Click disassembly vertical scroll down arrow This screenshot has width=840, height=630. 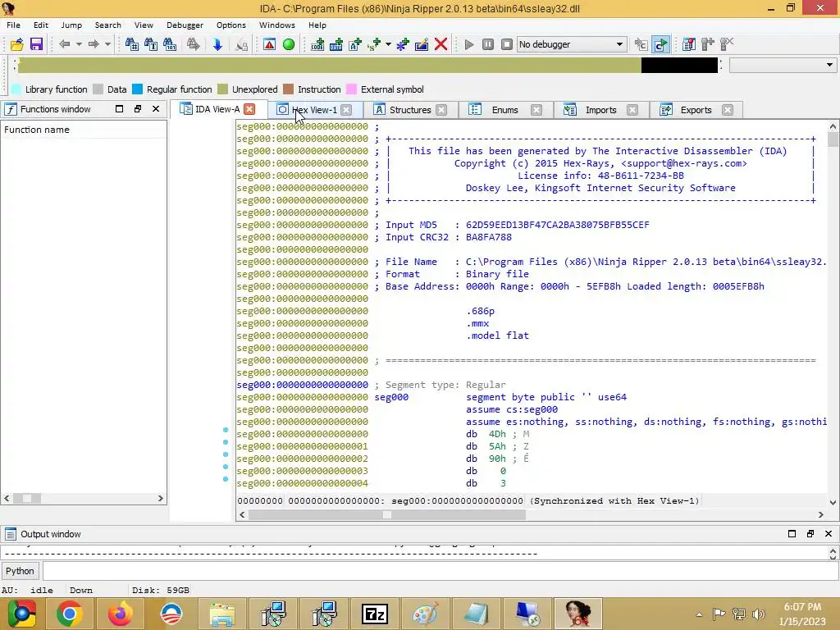pos(833,503)
